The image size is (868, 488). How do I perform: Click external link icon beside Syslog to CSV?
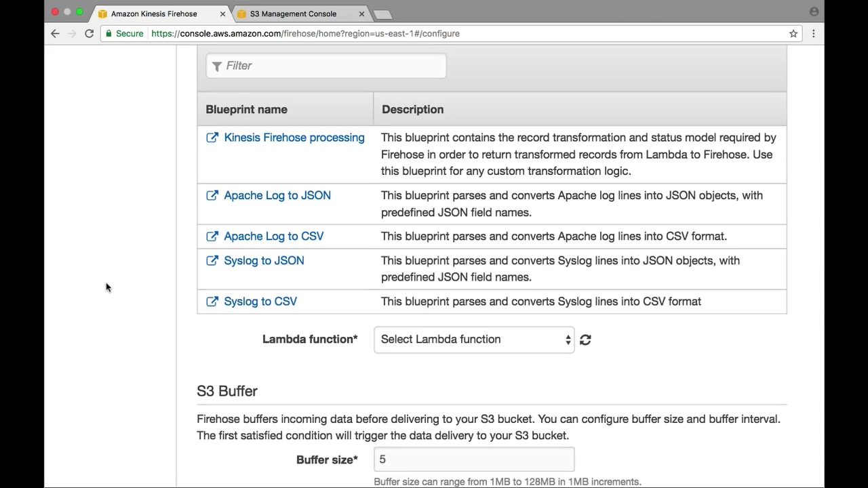(x=212, y=302)
